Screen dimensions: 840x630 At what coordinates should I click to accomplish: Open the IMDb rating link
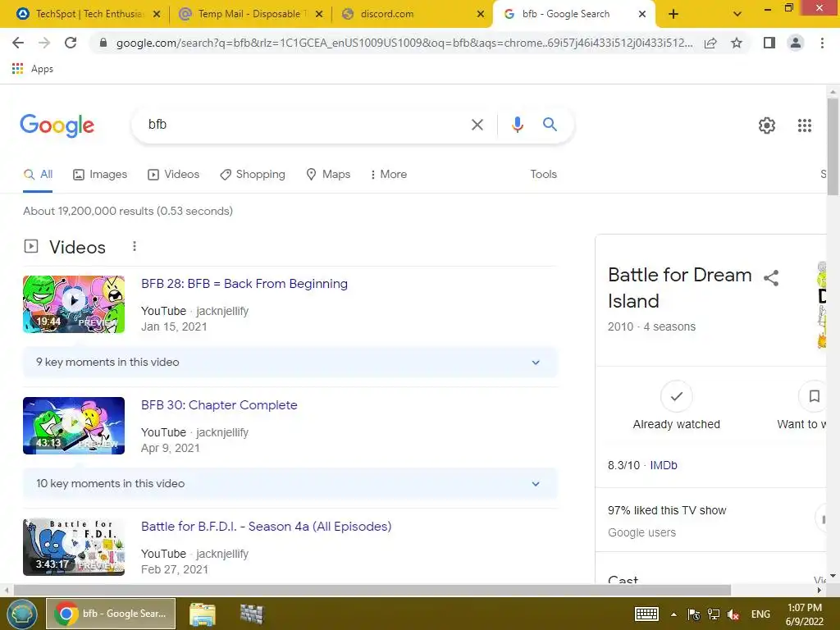[x=664, y=465]
